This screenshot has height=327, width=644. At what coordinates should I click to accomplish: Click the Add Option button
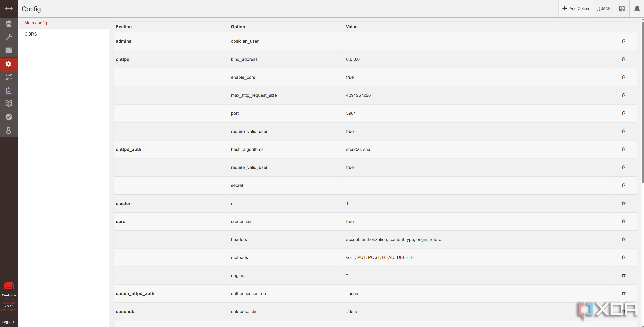(x=575, y=9)
